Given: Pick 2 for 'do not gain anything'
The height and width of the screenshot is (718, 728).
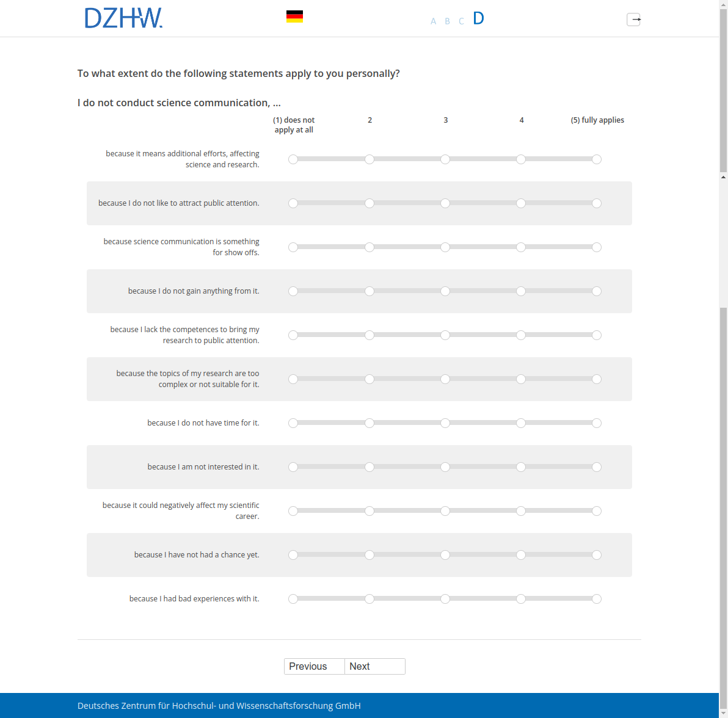Looking at the screenshot, I should tap(369, 291).
